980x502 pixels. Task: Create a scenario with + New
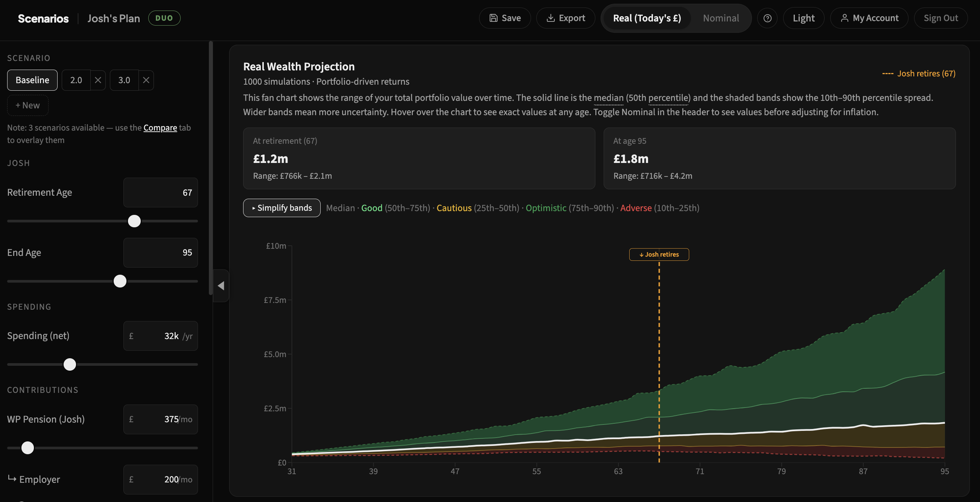(x=27, y=105)
